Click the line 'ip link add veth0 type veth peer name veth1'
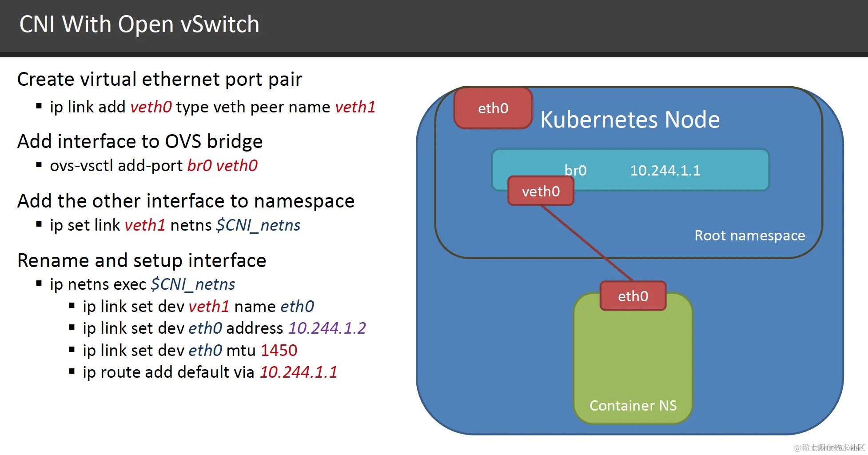The height and width of the screenshot is (455, 868). pyautogui.click(x=213, y=107)
